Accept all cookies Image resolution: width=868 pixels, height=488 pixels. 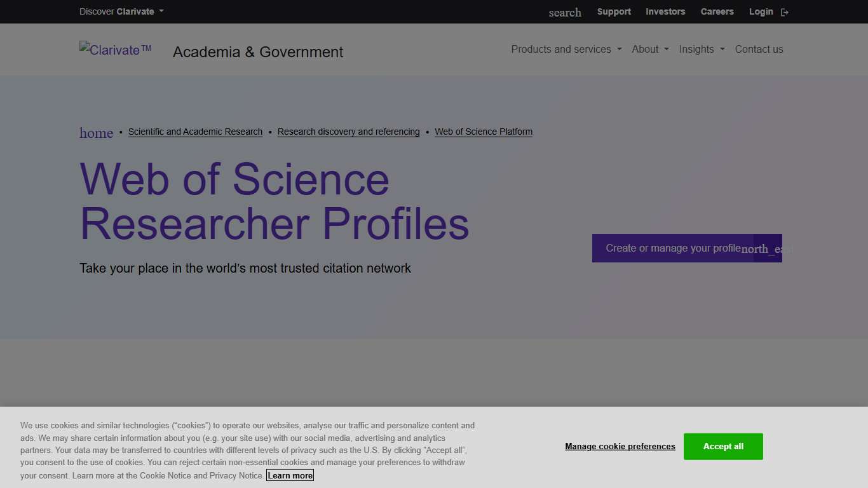(x=723, y=446)
